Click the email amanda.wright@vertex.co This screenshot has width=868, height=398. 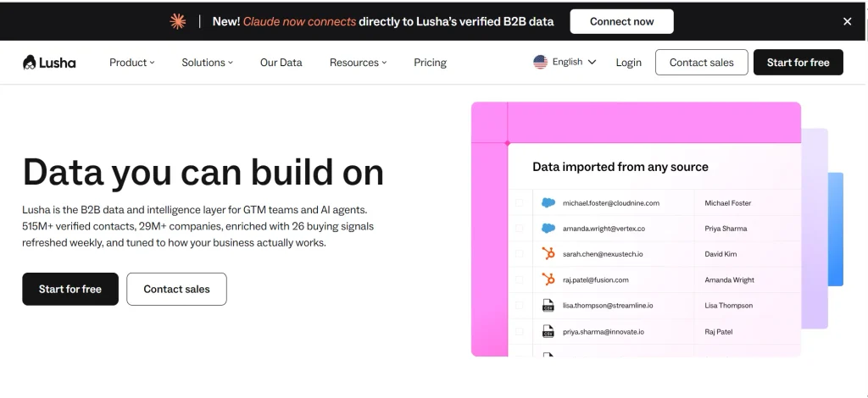coord(604,229)
